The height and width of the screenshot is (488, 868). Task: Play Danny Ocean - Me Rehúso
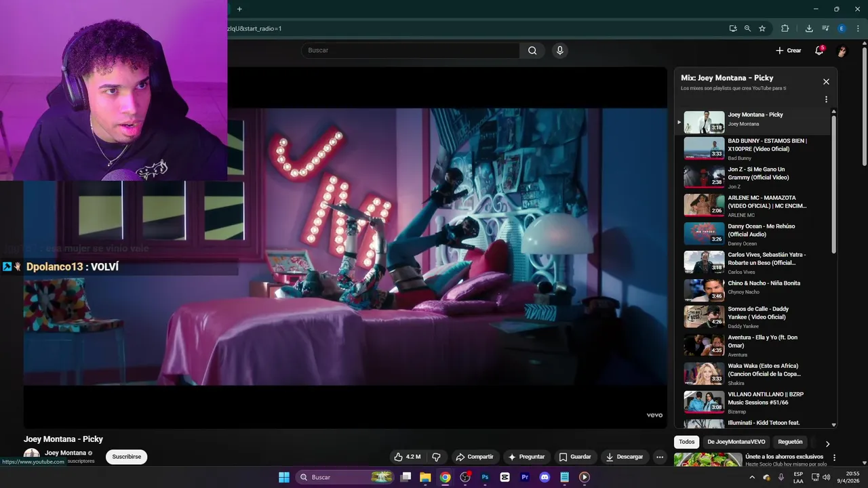point(753,235)
